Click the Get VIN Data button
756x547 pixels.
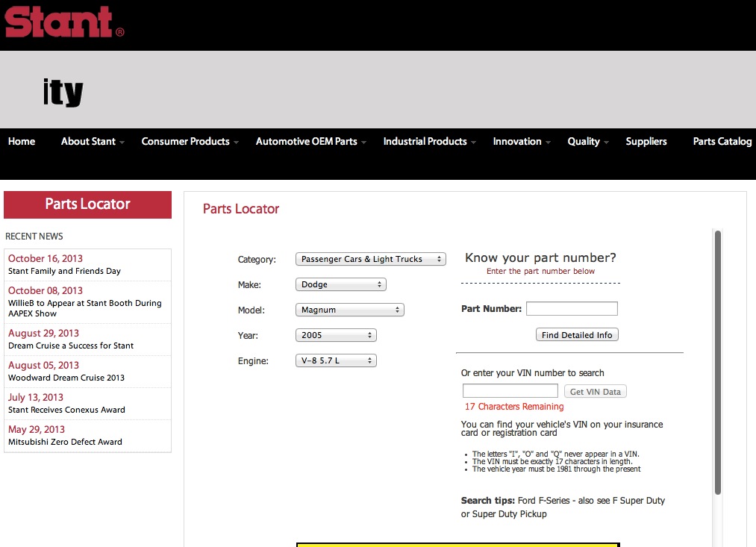point(596,391)
